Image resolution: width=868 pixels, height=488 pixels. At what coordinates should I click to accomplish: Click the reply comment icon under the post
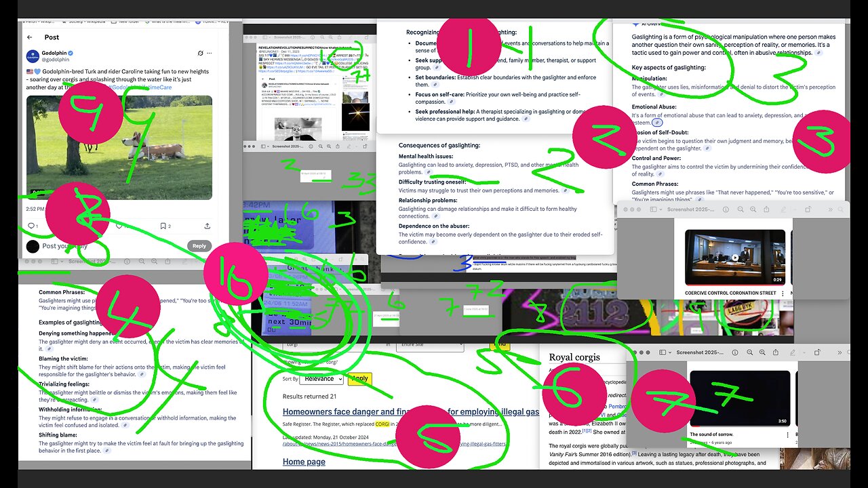pos(31,226)
